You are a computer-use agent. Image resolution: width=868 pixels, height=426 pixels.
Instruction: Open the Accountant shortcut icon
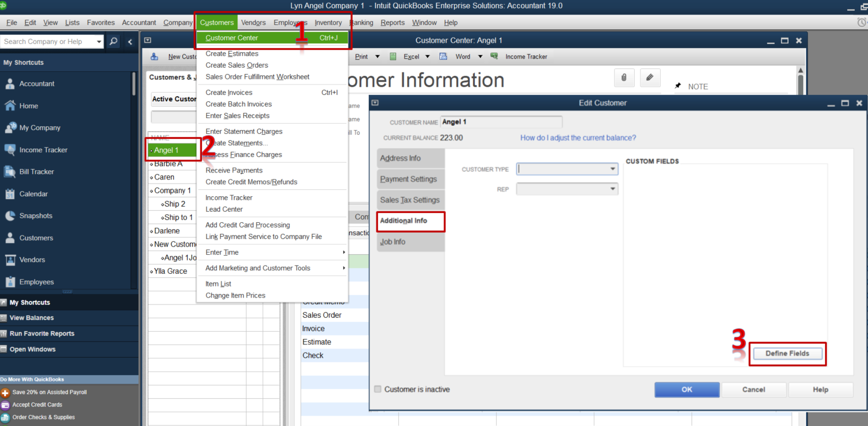point(10,84)
